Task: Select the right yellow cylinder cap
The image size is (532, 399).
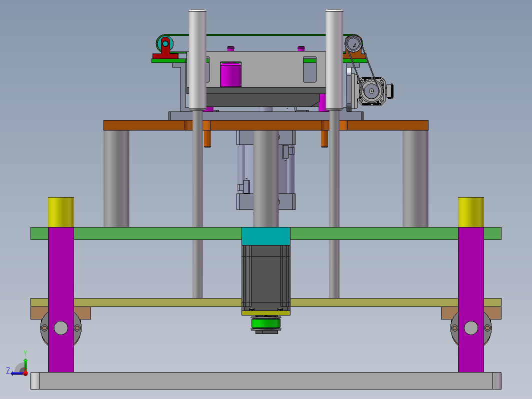Action: coord(471,212)
